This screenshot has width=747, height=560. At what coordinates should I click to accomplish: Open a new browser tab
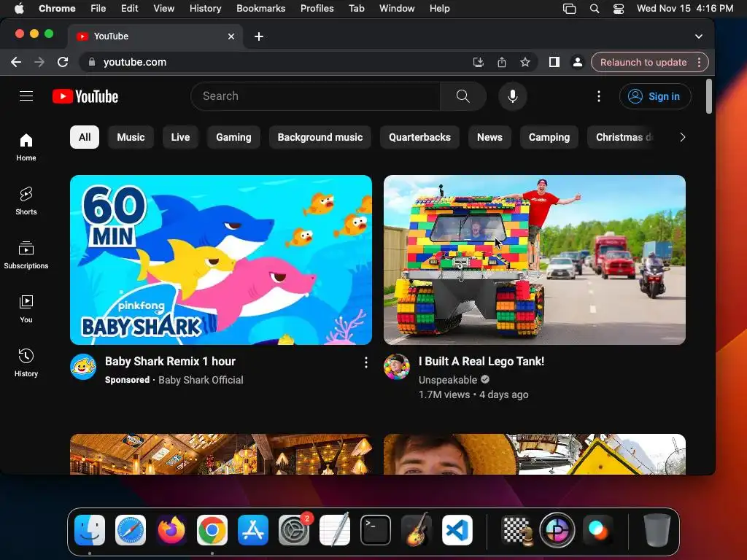pos(259,36)
